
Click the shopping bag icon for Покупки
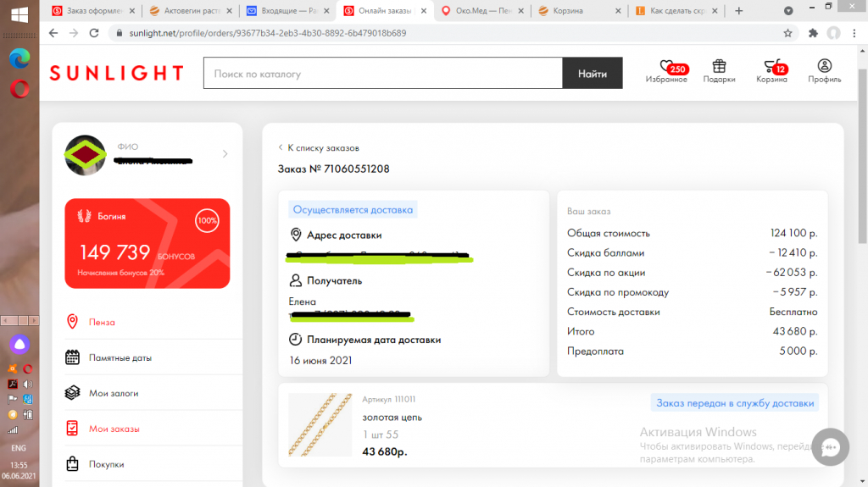click(72, 463)
